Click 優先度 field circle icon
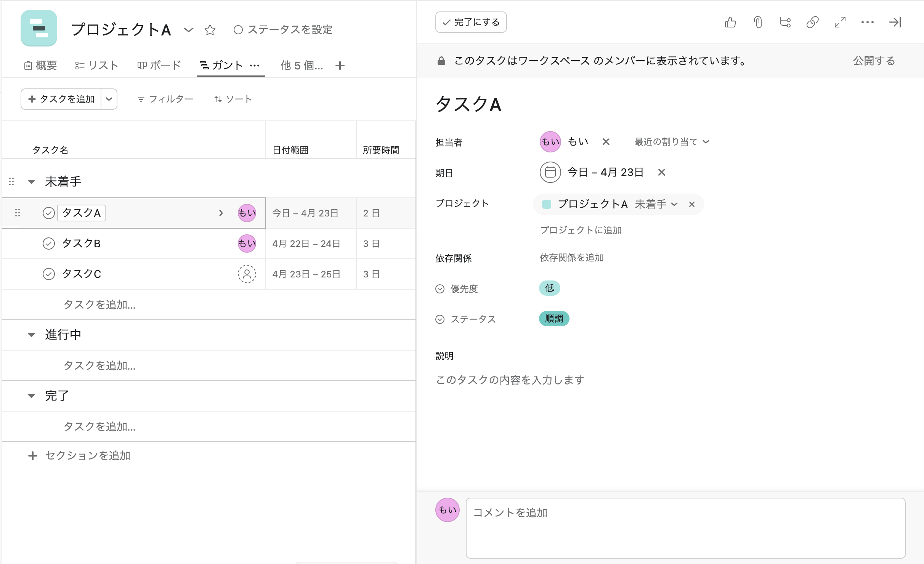 [440, 289]
